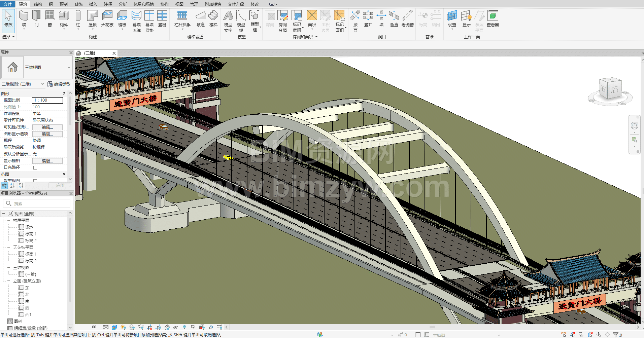
Task: Open the 标高 1 floor plan view
Action: (30, 234)
